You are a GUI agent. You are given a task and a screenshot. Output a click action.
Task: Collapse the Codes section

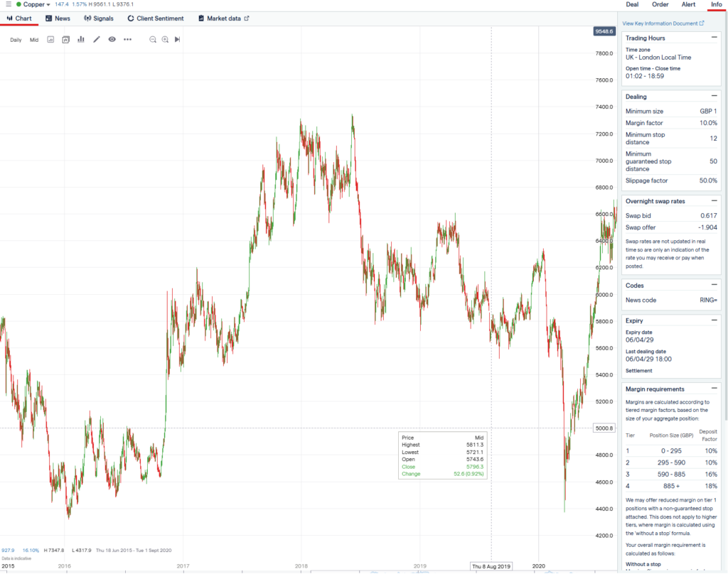(x=714, y=285)
